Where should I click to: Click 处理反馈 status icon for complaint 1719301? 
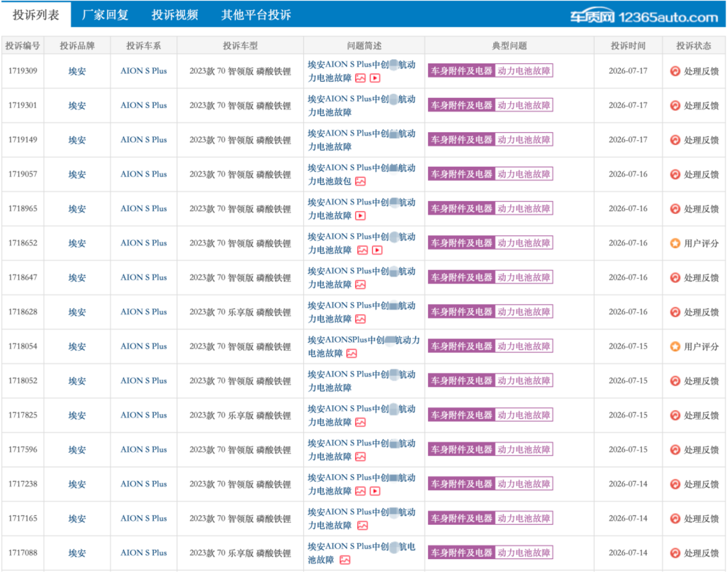(675, 106)
